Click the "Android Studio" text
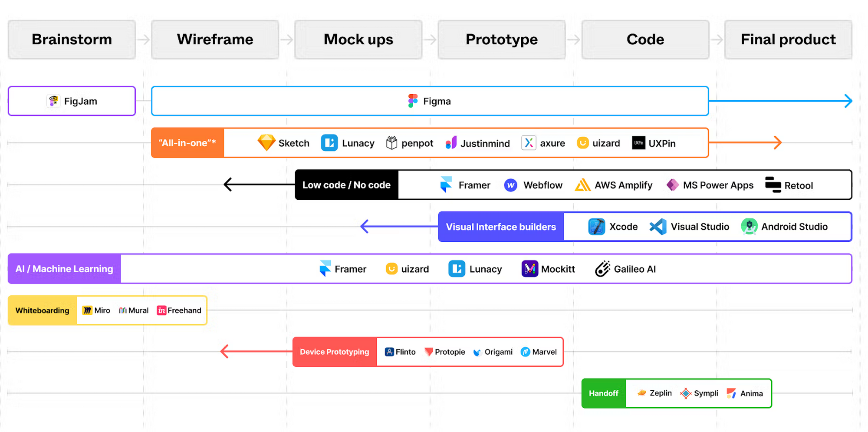868x432 pixels. click(x=795, y=227)
